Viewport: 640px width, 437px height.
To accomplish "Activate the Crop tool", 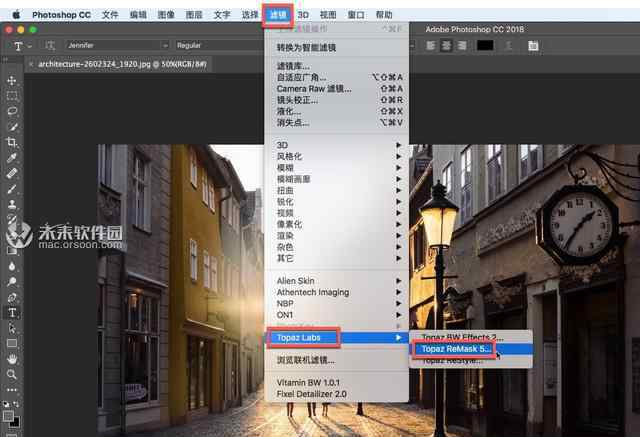I will point(12,143).
